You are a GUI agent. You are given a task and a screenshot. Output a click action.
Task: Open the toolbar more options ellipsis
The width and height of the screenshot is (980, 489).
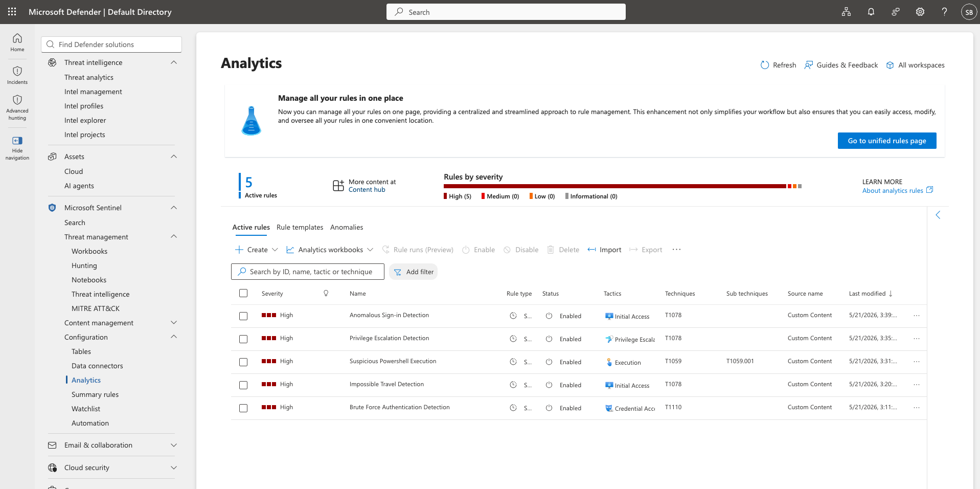pyautogui.click(x=677, y=250)
